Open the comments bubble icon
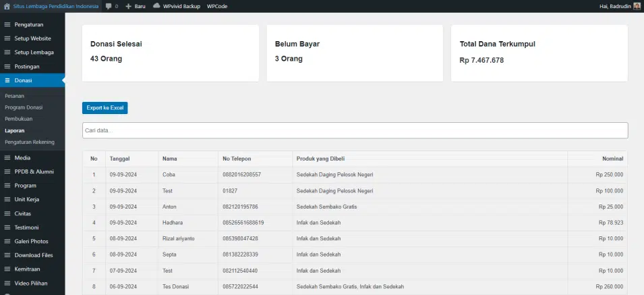644x295 pixels. tap(109, 6)
